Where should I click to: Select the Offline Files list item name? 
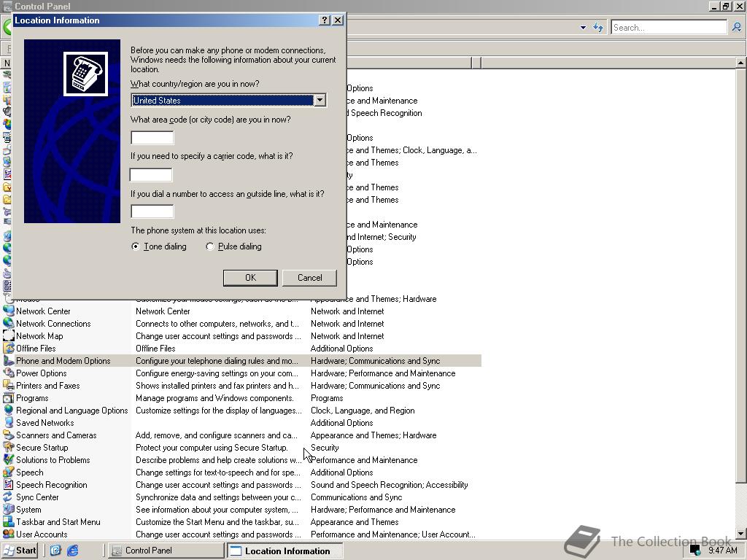[36, 348]
